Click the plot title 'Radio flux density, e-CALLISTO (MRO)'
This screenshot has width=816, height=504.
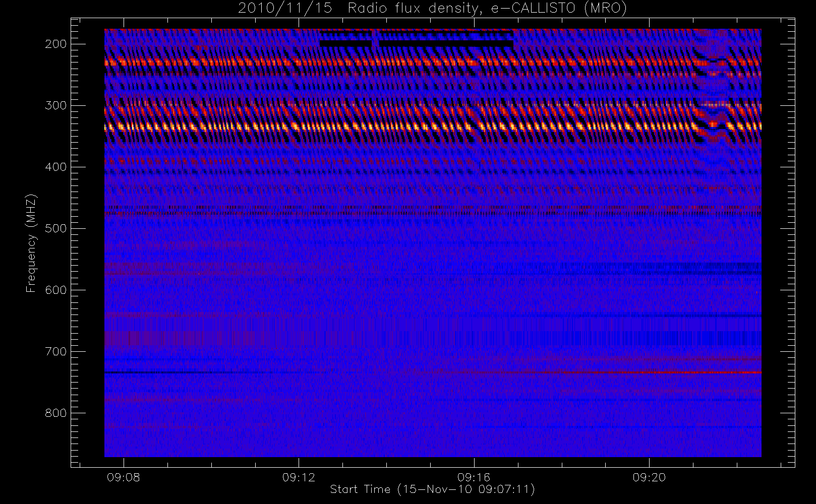[487, 9]
